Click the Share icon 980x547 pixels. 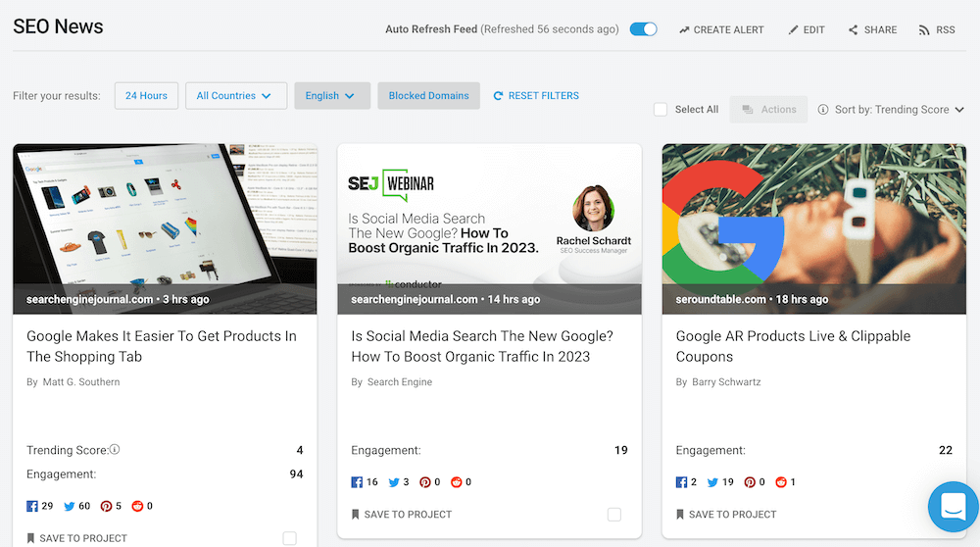click(x=854, y=30)
